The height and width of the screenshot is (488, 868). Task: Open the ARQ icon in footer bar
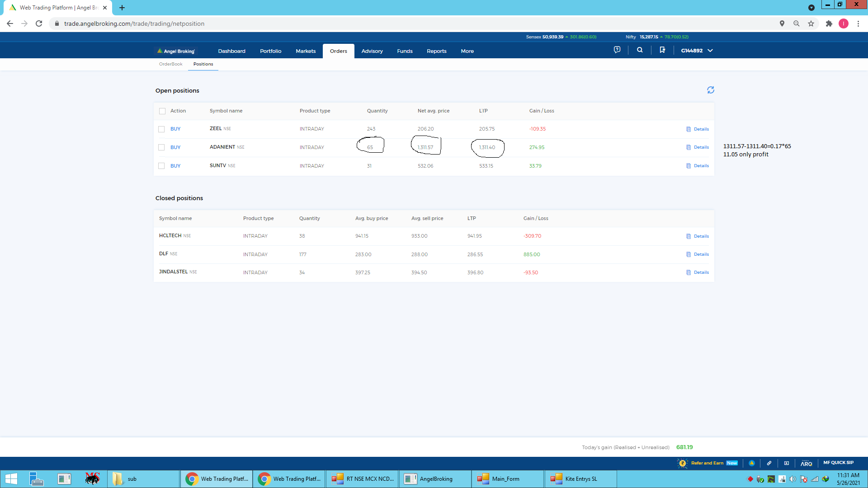tap(806, 463)
